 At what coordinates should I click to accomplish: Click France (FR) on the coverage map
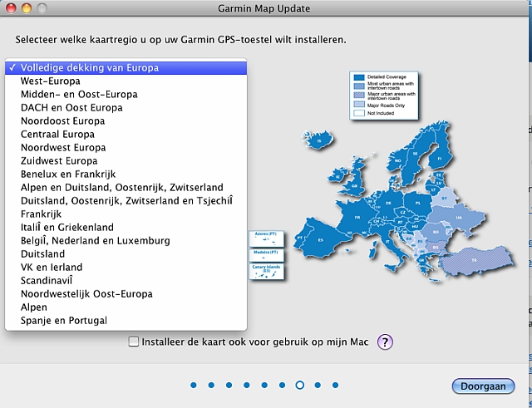[x=357, y=217]
